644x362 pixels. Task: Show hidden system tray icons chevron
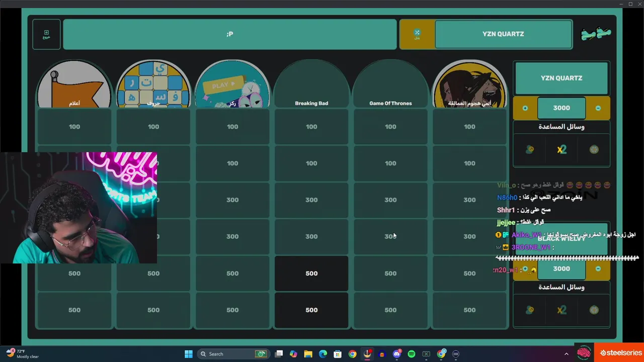[x=566, y=354]
